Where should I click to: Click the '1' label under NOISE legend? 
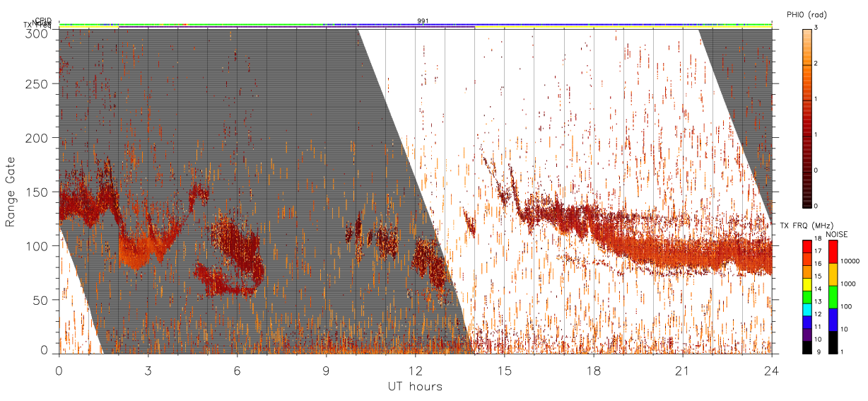coord(843,352)
